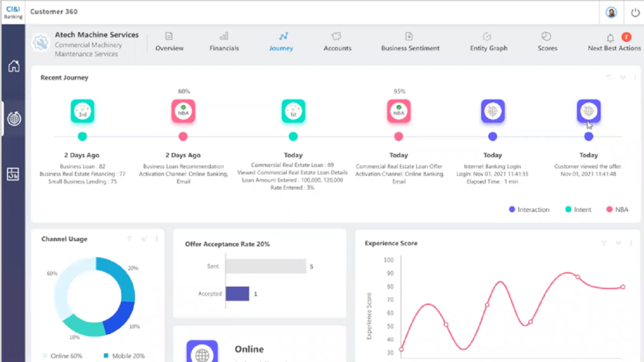Open the home icon in sidebar
Image resolution: width=644 pixels, height=362 pixels.
click(14, 66)
